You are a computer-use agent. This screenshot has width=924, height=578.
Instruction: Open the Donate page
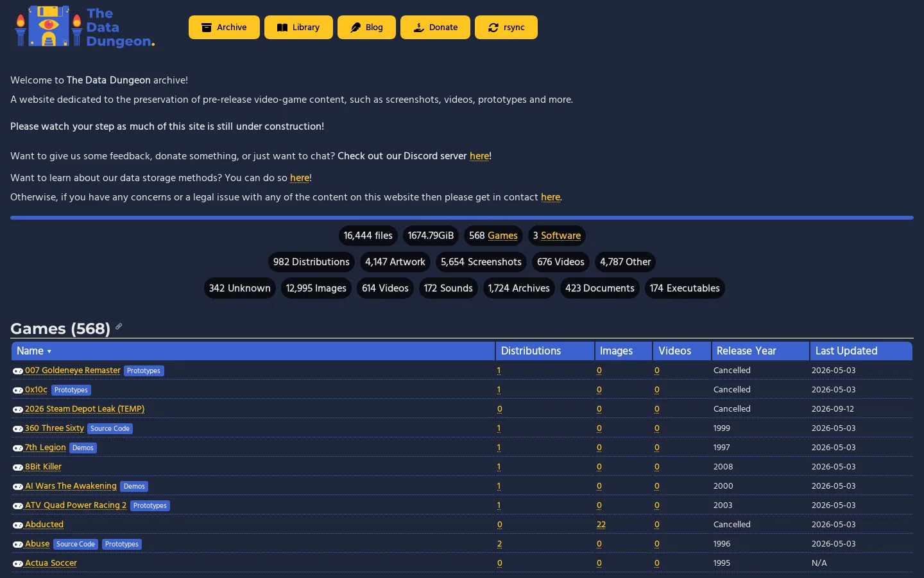[435, 28]
